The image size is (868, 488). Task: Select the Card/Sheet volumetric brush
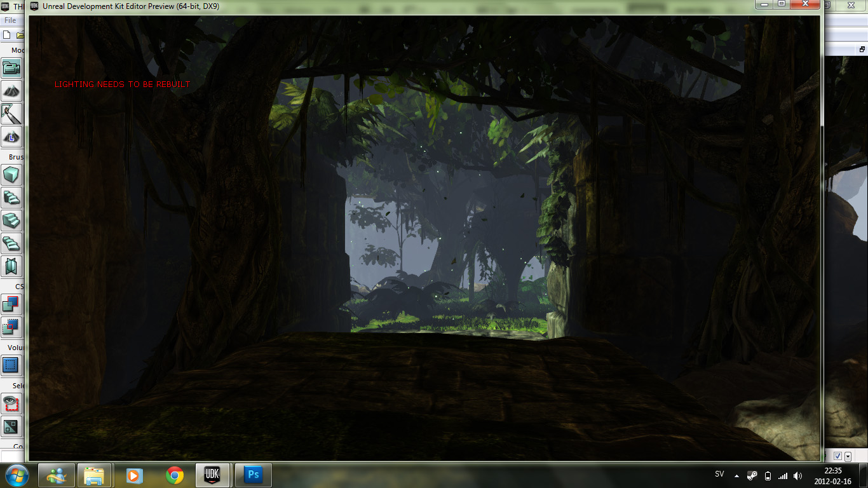coord(12,266)
